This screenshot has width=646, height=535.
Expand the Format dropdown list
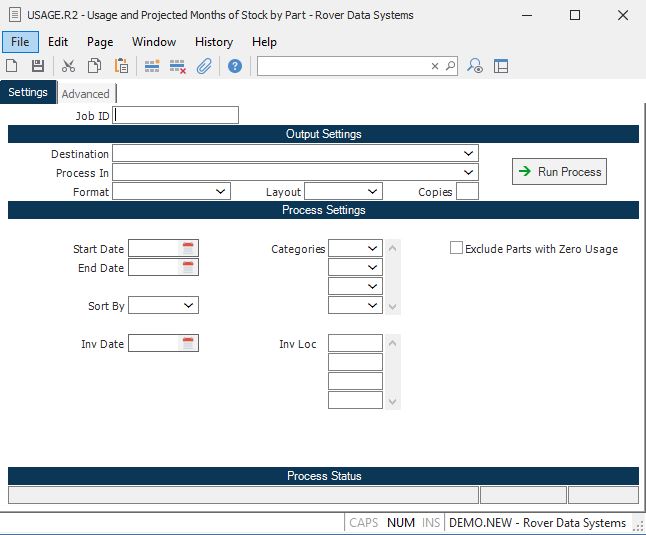221,191
